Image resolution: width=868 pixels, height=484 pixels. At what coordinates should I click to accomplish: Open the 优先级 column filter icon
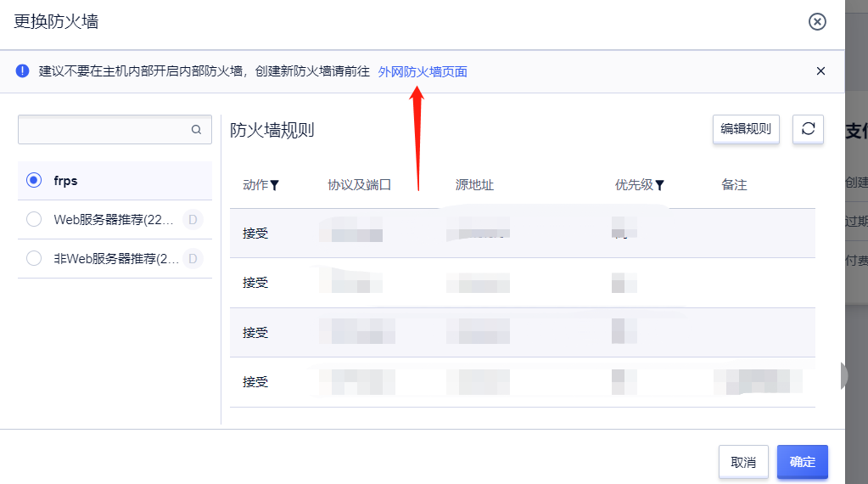(x=659, y=185)
